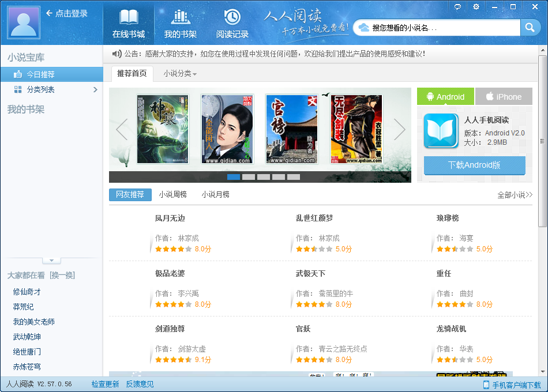Open the novel 乱世红颜梦
The width and height of the screenshot is (548, 392).
[314, 218]
